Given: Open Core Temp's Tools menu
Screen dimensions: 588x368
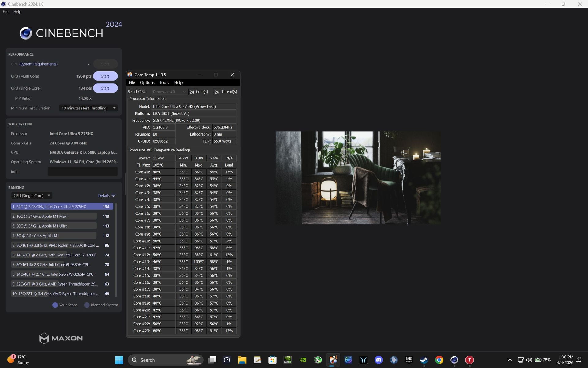Looking at the screenshot, I should point(164,82).
